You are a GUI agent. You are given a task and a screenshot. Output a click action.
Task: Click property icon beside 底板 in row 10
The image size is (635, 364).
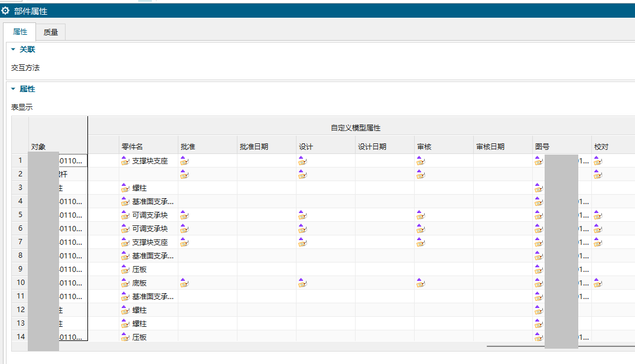(x=125, y=283)
